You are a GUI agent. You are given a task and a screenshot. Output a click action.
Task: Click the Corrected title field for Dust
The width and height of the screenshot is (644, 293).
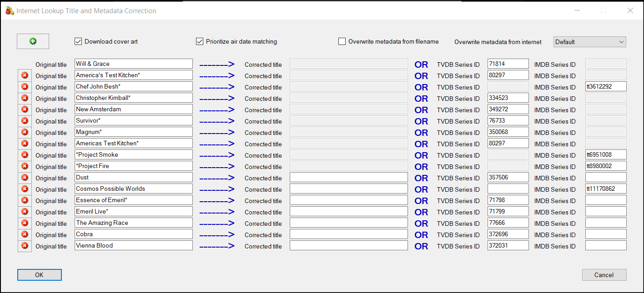(x=348, y=178)
